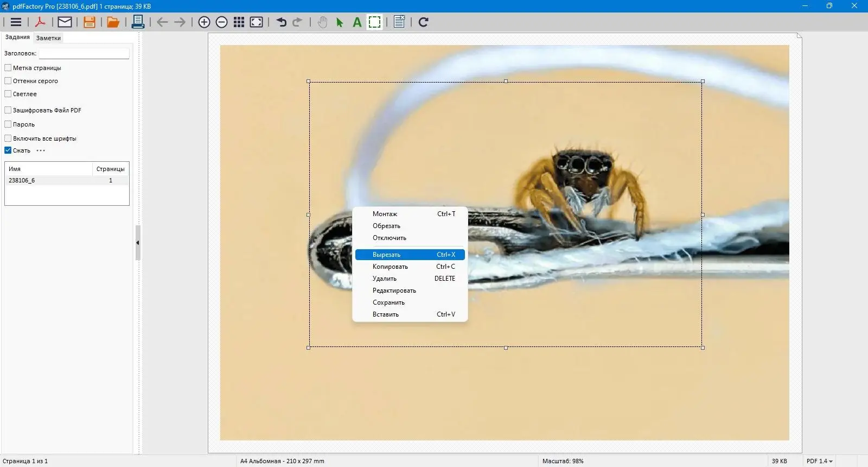
Task: Show page thumbnails grid view
Action: pyautogui.click(x=239, y=22)
